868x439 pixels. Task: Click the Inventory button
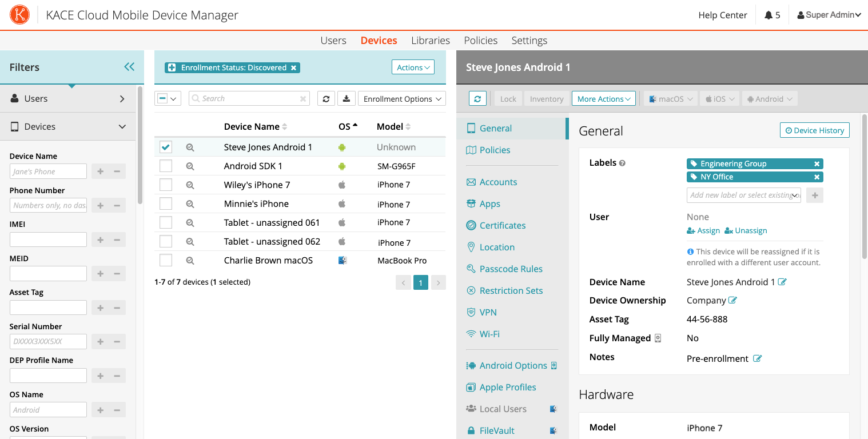[547, 99]
